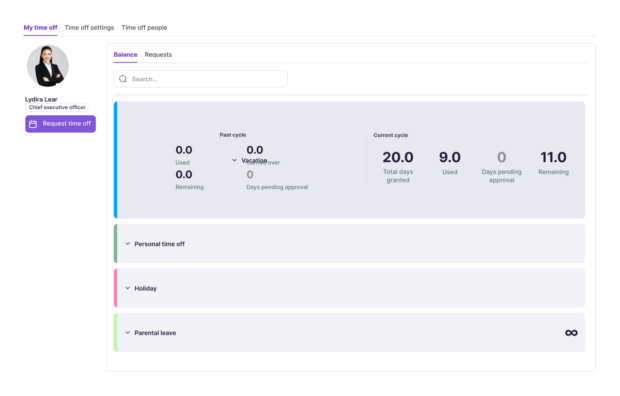Click the magnifier icon in search box
The height and width of the screenshot is (396, 620).
tap(123, 79)
